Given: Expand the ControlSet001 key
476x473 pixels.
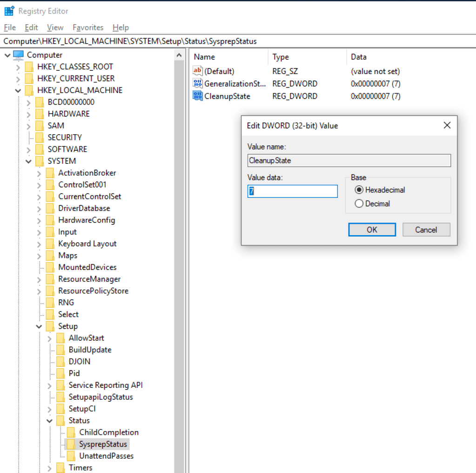Looking at the screenshot, I should pyautogui.click(x=39, y=185).
